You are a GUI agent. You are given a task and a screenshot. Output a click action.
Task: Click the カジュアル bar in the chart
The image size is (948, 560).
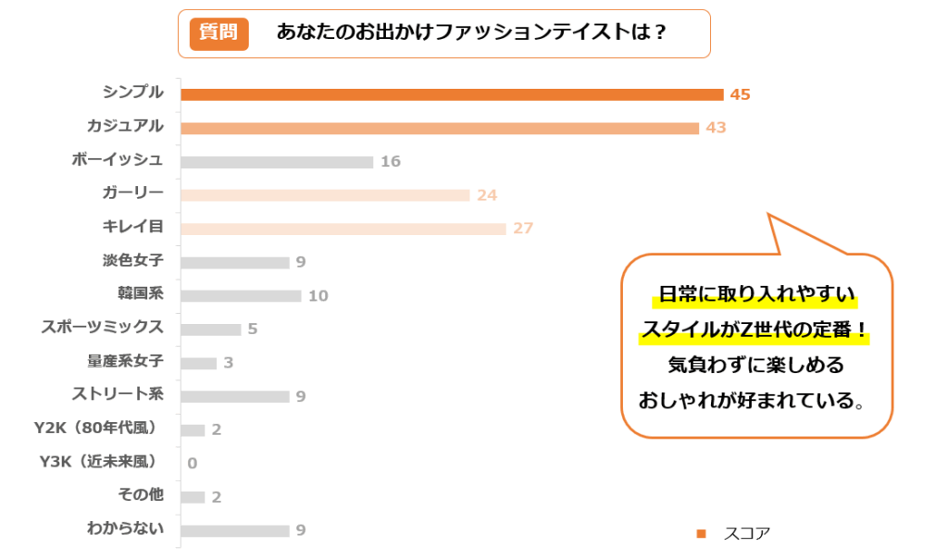point(440,128)
